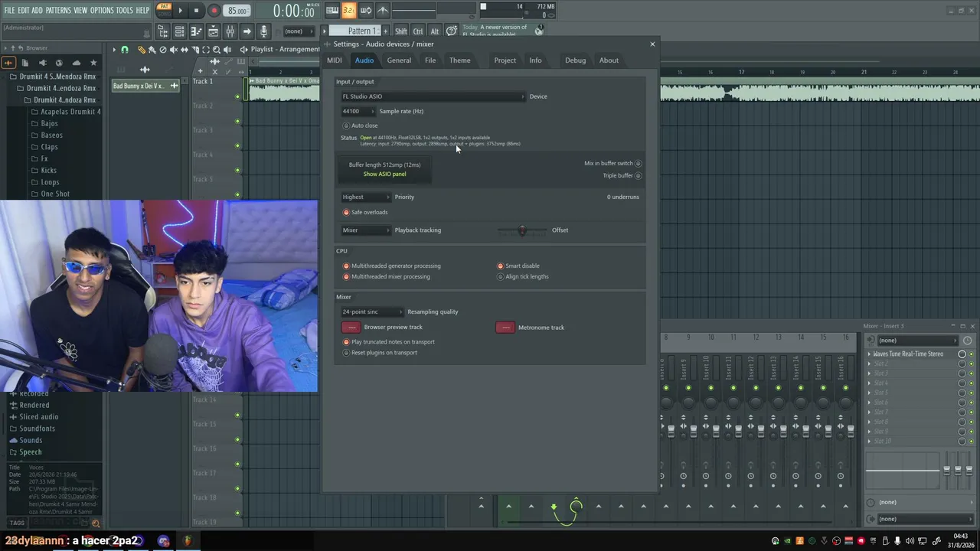980x551 pixels.
Task: Open the About tab in Settings
Action: tap(609, 60)
